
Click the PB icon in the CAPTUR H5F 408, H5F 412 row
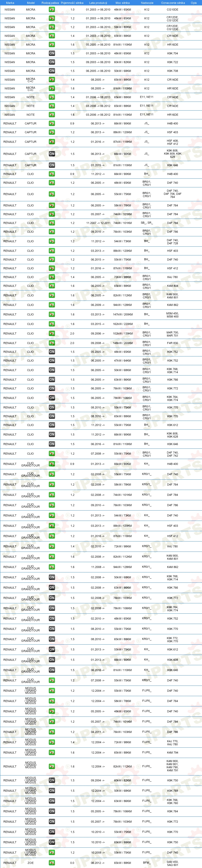(52, 142)
